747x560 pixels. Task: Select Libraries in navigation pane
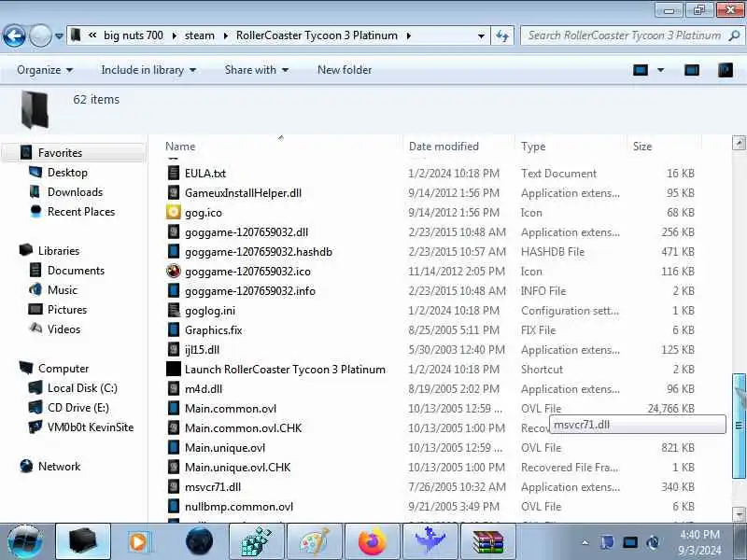pos(59,250)
